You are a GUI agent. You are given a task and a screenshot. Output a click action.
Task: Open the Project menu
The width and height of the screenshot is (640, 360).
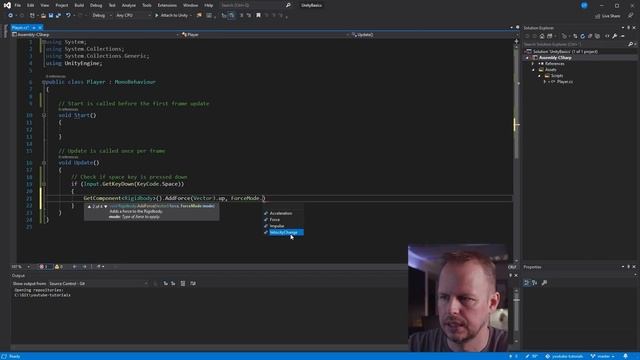coord(62,5)
